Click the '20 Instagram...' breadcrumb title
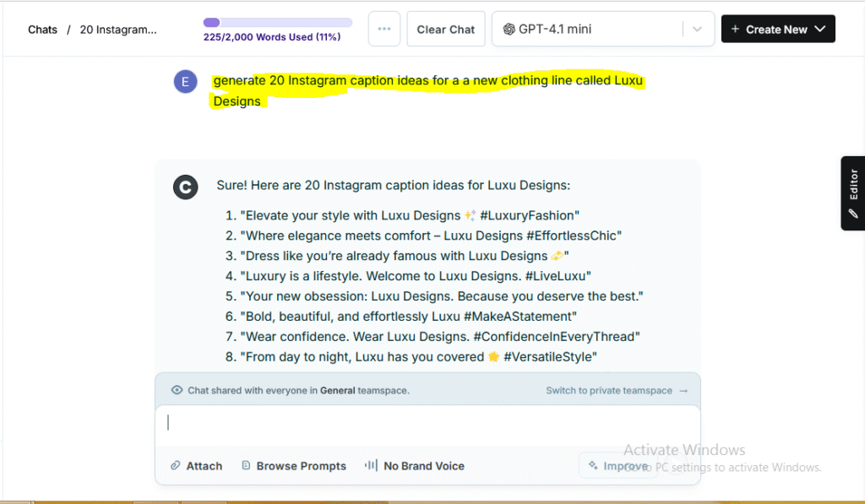The width and height of the screenshot is (865, 504). tap(118, 30)
